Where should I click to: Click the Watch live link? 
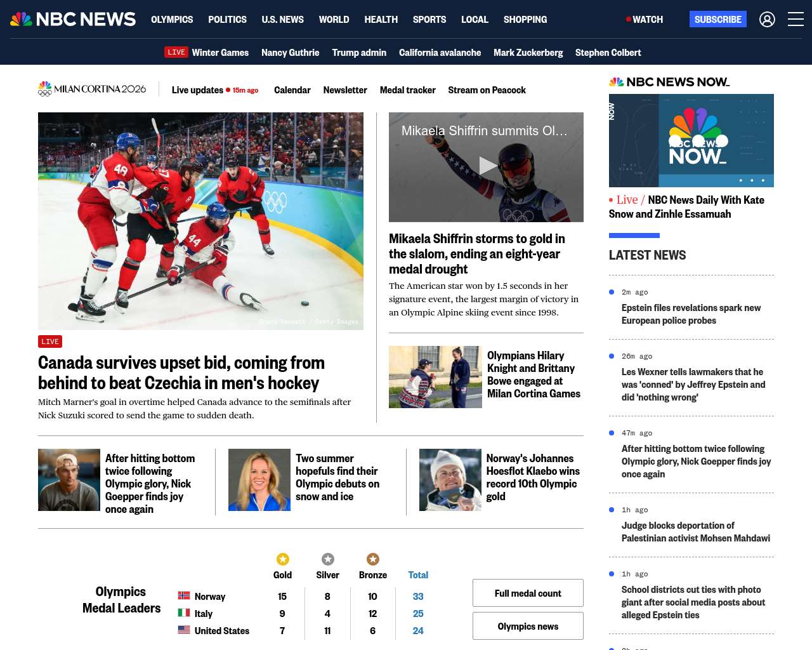click(x=645, y=20)
